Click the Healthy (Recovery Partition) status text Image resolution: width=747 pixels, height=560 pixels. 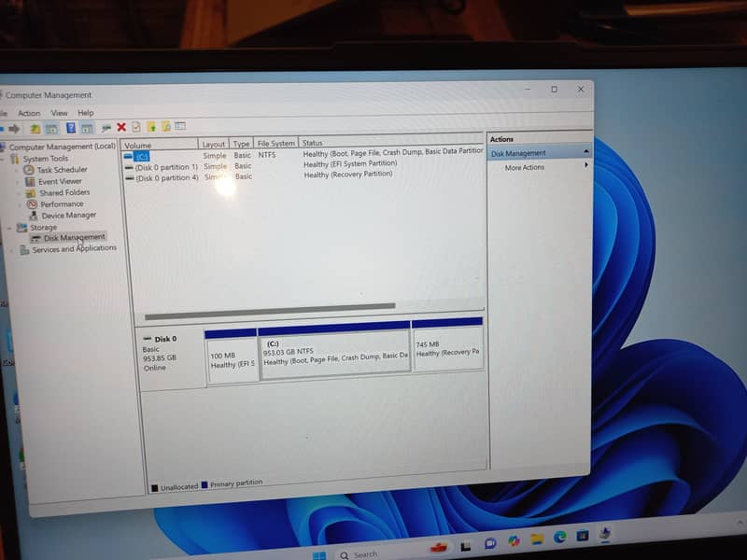348,175
